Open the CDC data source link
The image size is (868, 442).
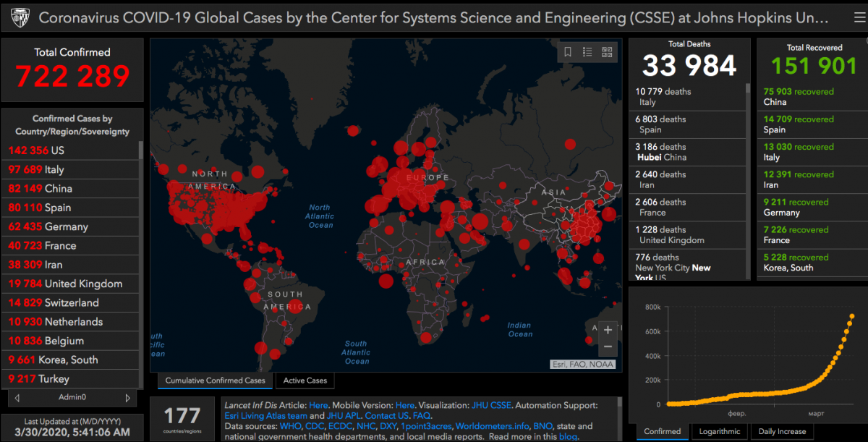[x=315, y=426]
